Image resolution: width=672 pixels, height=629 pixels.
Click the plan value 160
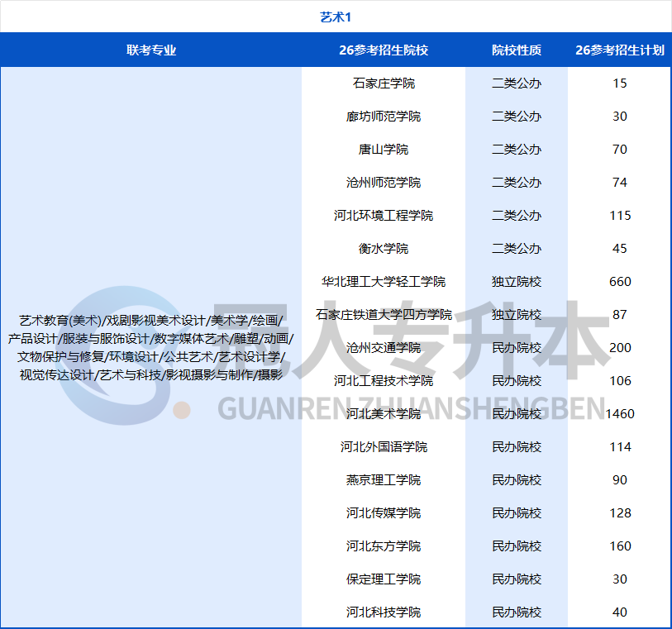[x=620, y=546]
